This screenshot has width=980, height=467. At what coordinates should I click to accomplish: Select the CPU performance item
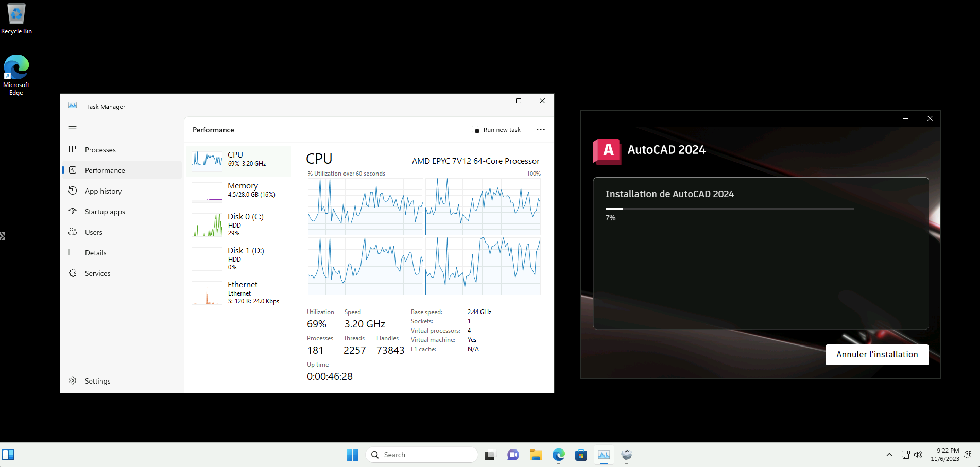pos(239,162)
